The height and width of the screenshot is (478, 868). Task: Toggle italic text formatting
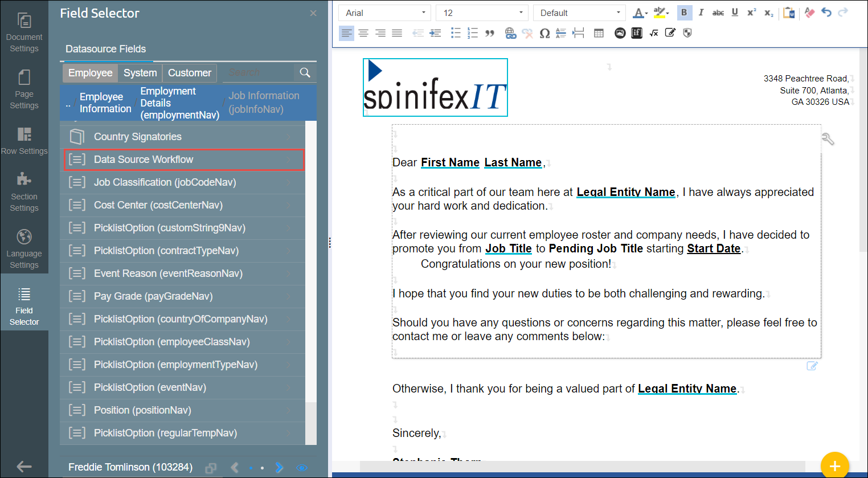[x=701, y=13]
